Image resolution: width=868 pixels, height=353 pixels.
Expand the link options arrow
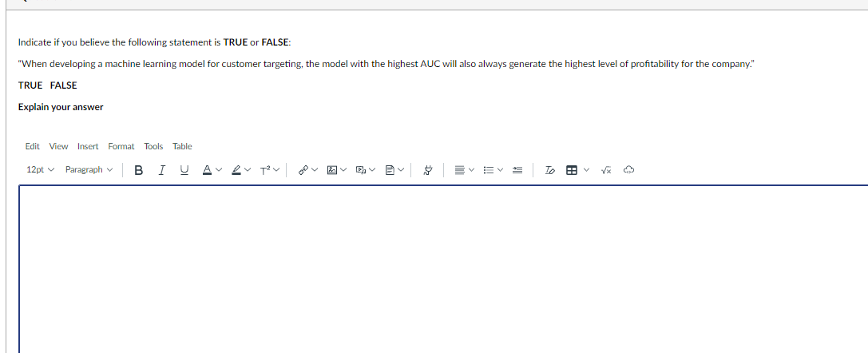(x=314, y=170)
